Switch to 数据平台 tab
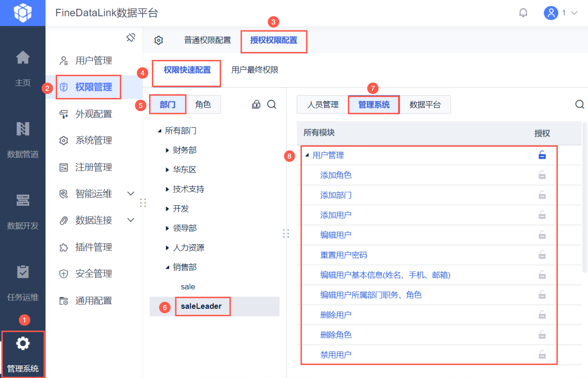This screenshot has height=378, width=588. tap(425, 105)
